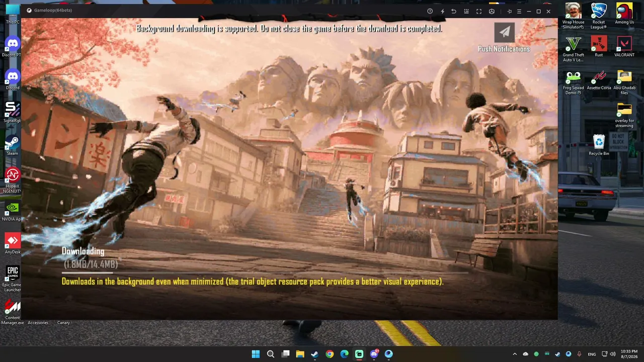This screenshot has height=362, width=644.
Task: Select the HyperX NGENUITY desktop shortcut
Action: 13,182
